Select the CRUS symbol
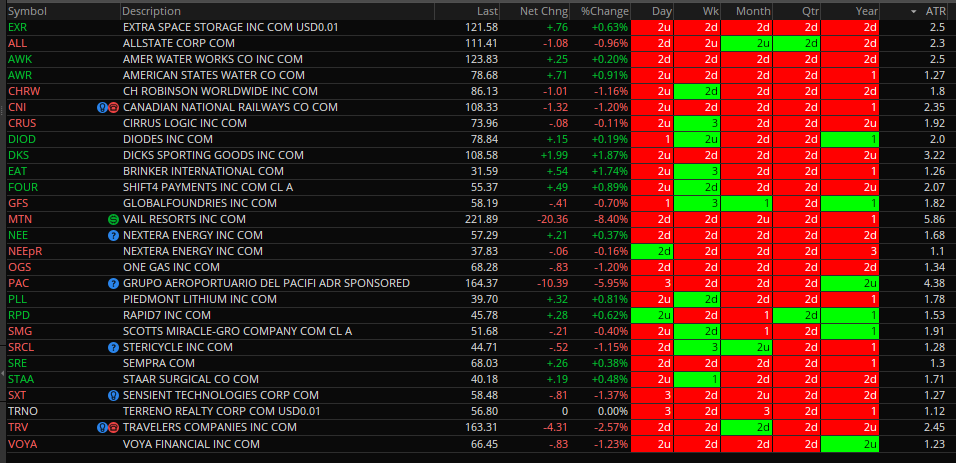This screenshot has width=956, height=463. tap(22, 123)
